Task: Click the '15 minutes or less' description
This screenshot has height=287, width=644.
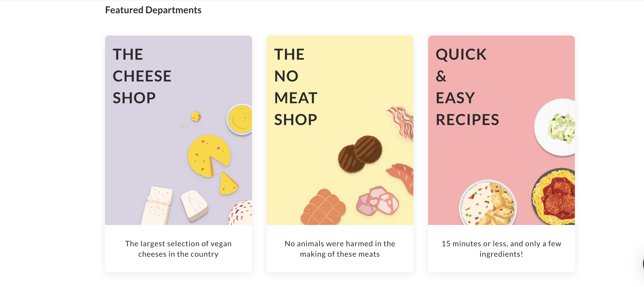Action: click(x=501, y=249)
